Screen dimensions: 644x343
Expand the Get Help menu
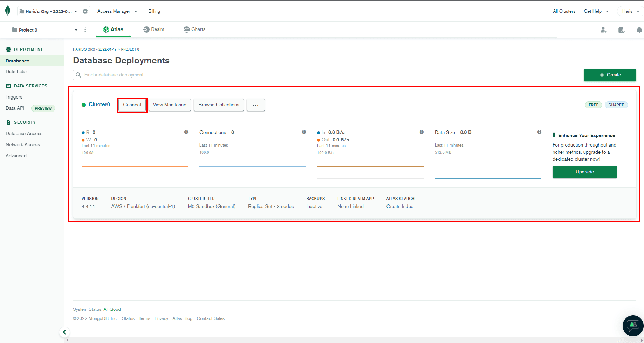pos(596,11)
